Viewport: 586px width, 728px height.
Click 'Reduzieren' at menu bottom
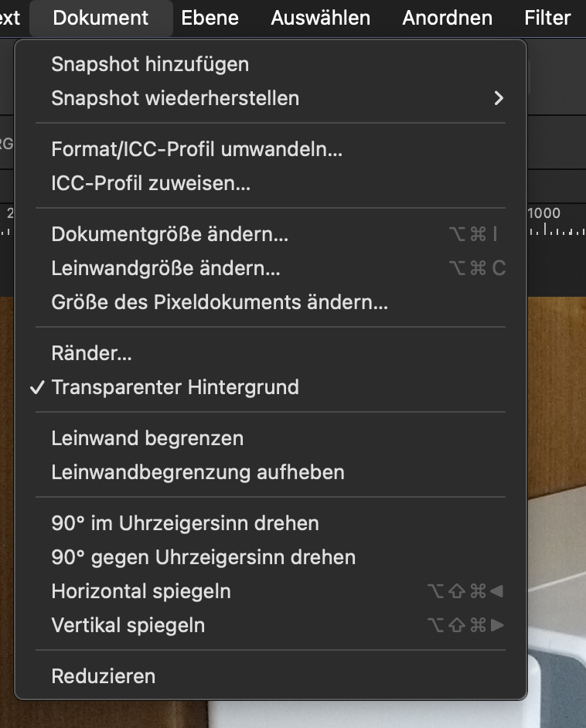click(103, 676)
